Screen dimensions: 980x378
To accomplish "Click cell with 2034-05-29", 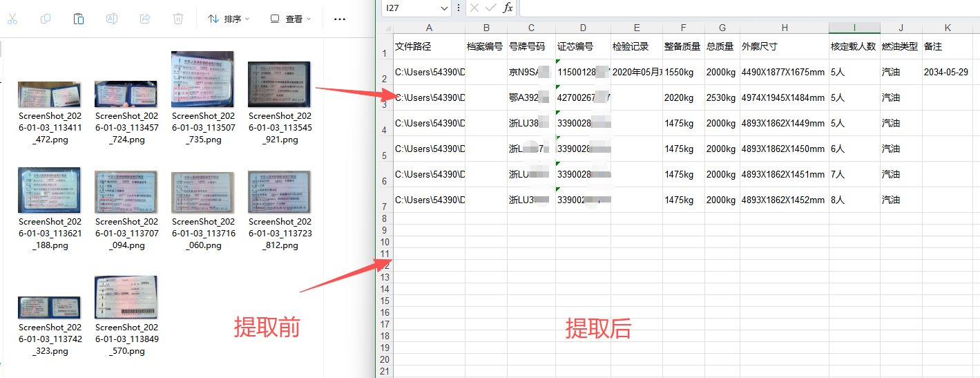I will coord(948,72).
